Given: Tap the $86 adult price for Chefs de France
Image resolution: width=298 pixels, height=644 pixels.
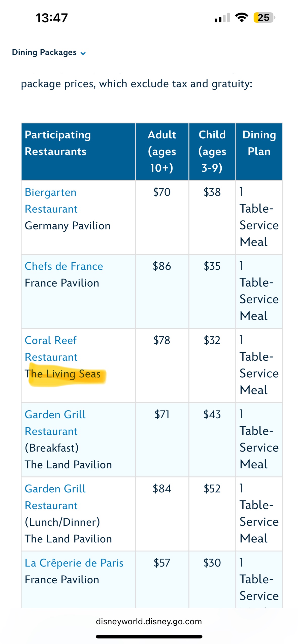Looking at the screenshot, I should tap(162, 266).
